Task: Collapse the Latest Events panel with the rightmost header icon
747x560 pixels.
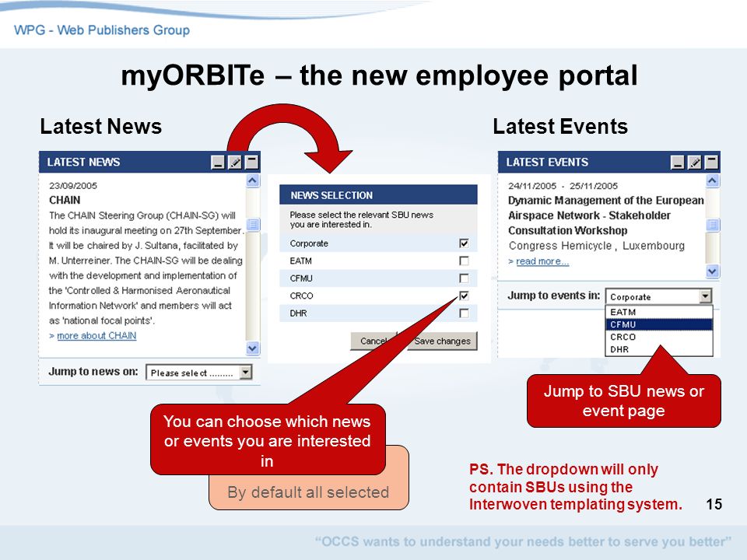Action: (x=711, y=163)
